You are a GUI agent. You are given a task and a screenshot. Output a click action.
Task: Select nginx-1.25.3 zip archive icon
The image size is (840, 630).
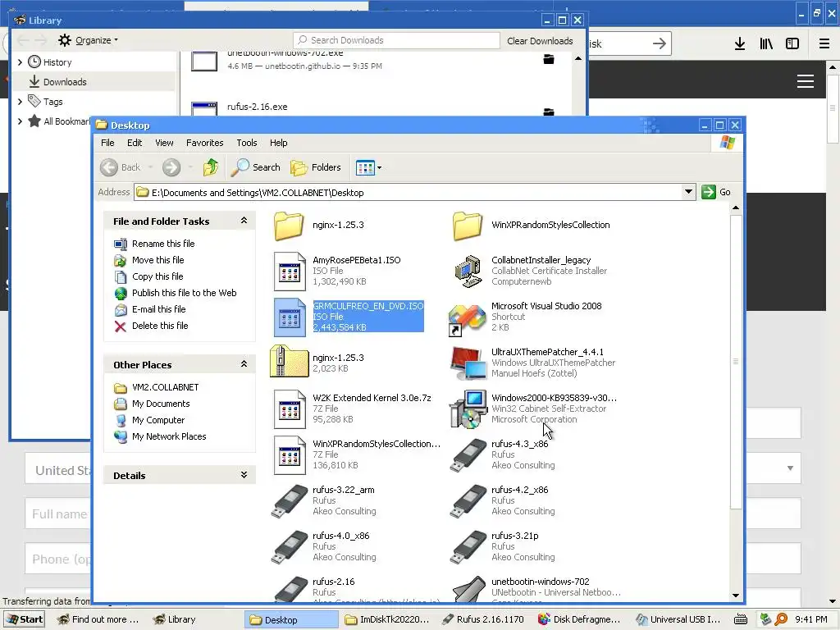pyautogui.click(x=290, y=361)
